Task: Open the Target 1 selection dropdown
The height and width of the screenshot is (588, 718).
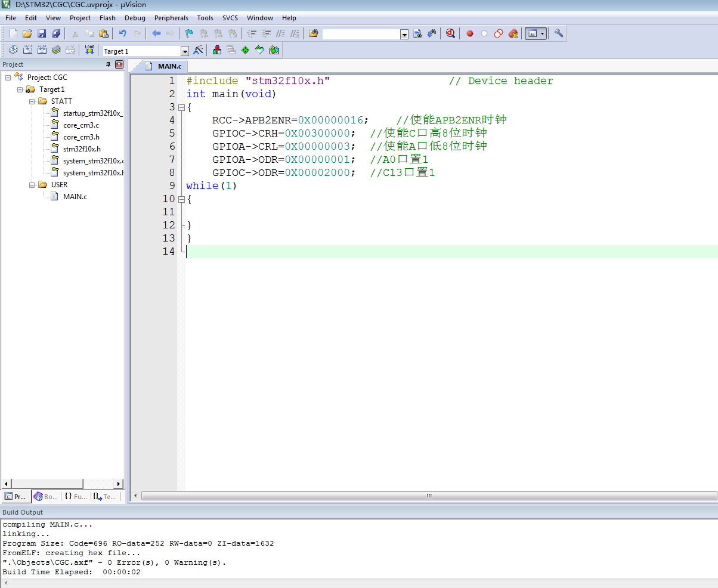Action: 184,51
